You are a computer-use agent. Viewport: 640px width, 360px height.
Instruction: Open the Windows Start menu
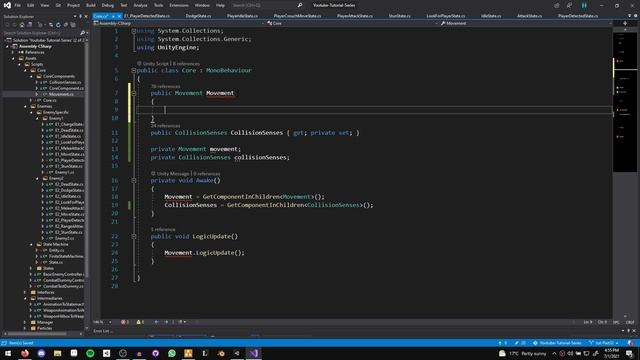8,353
